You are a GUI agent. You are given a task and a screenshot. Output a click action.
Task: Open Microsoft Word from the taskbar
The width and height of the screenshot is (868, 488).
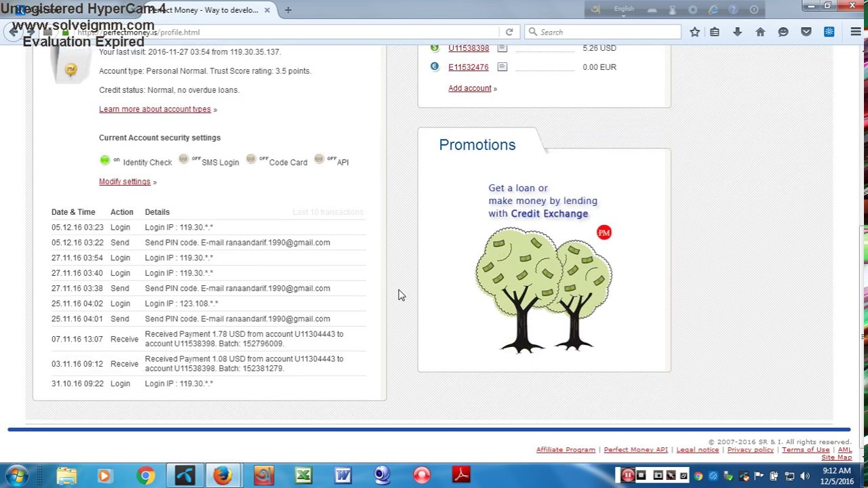tap(342, 475)
